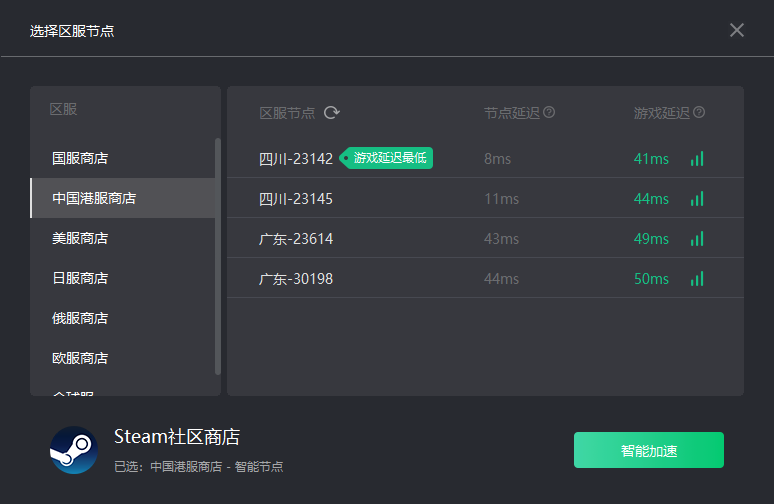The image size is (774, 504).
Task: Click signal bars icon for 广东-30198
Action: click(697, 278)
